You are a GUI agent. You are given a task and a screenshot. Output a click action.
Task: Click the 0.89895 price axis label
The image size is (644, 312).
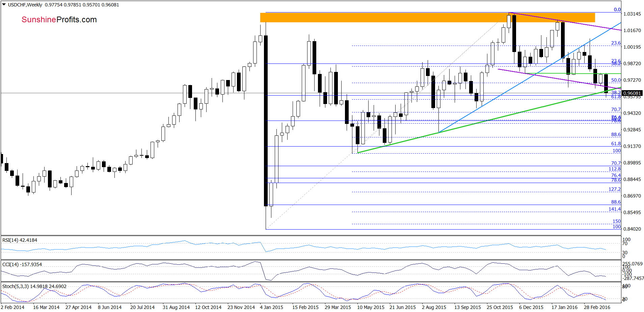[632, 163]
